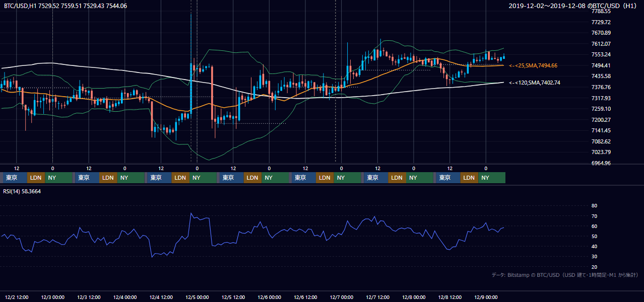The width and height of the screenshot is (644, 302).
Task: Click the 25 SMA 7494.66 label
Action: pyautogui.click(x=533, y=65)
